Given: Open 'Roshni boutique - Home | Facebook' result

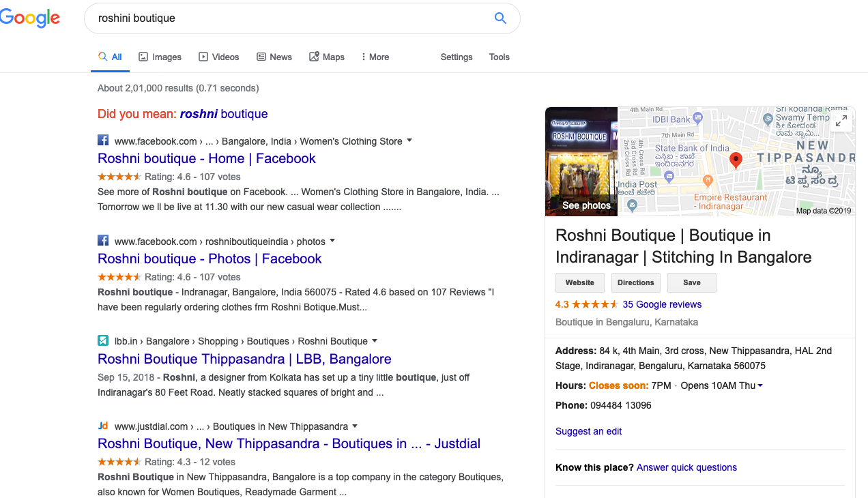Looking at the screenshot, I should click(207, 158).
